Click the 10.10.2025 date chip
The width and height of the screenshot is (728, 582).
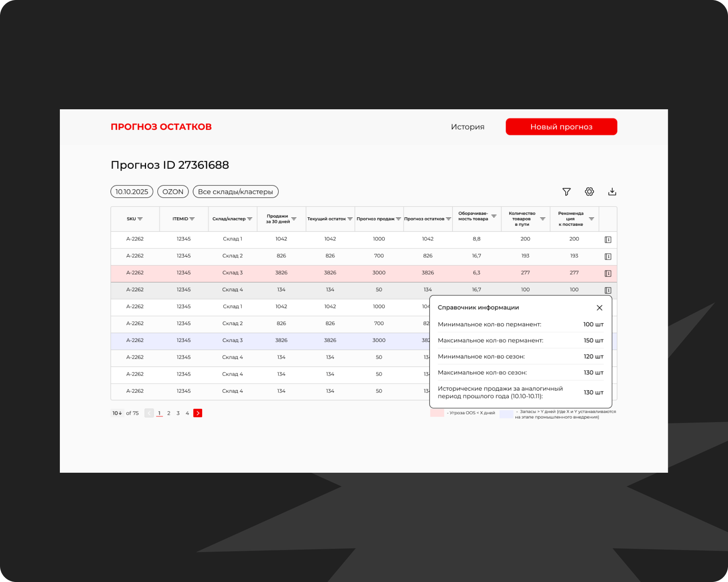[x=132, y=192]
